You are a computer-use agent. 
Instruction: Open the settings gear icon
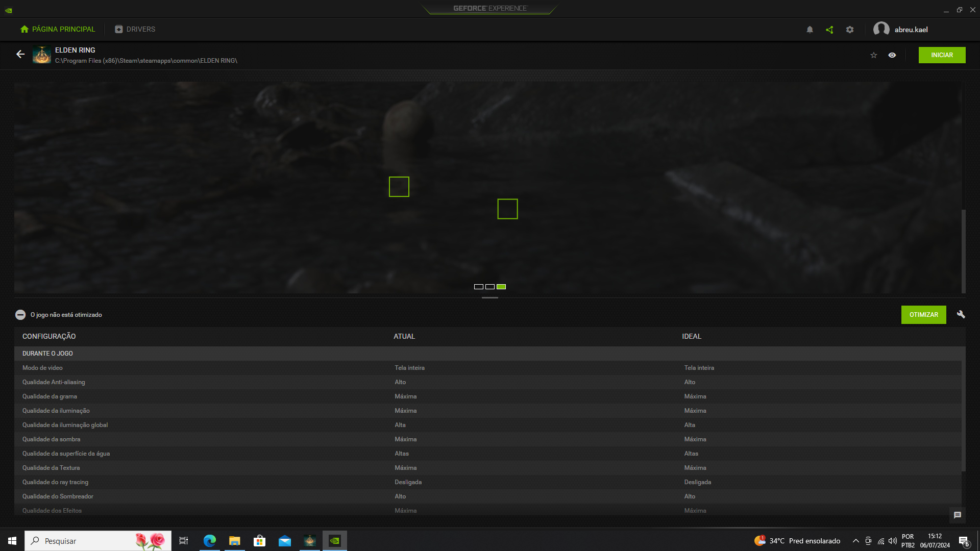[850, 30]
